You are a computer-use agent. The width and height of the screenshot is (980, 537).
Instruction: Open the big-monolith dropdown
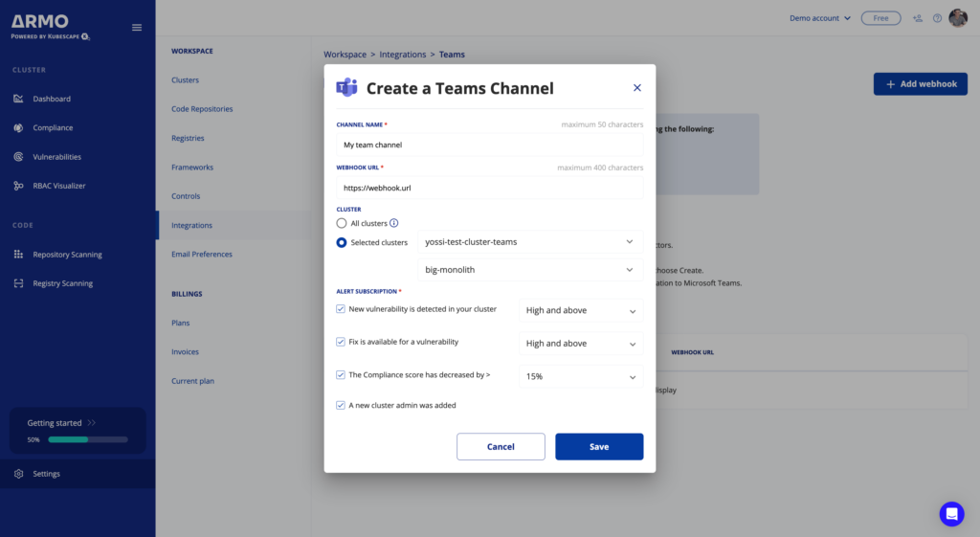click(530, 270)
